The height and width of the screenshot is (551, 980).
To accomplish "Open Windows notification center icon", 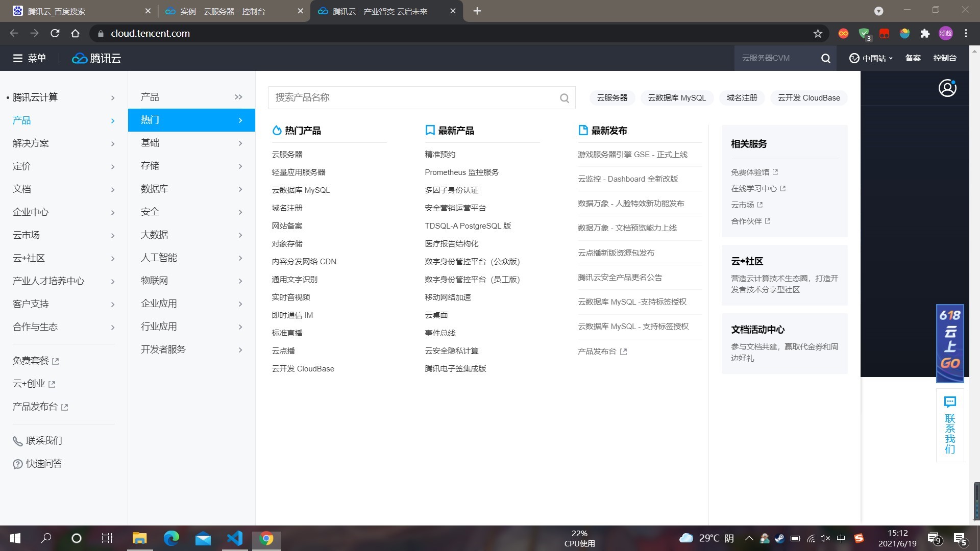I will tap(960, 539).
